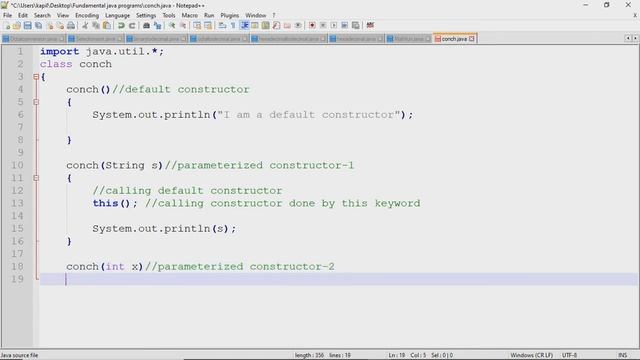Click the Ln : 19 position in status bar
Viewport: 640px width, 360px height.
coord(396,355)
